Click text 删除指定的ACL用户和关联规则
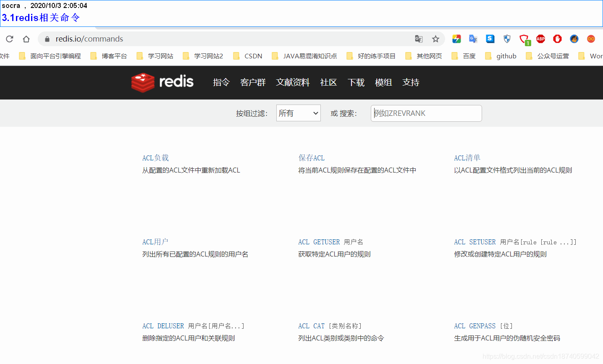 pyautogui.click(x=189, y=338)
